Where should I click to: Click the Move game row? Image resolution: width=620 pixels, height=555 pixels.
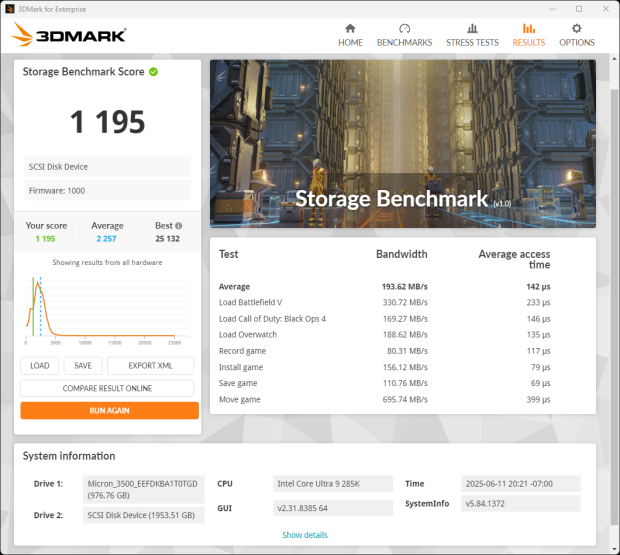pos(384,400)
